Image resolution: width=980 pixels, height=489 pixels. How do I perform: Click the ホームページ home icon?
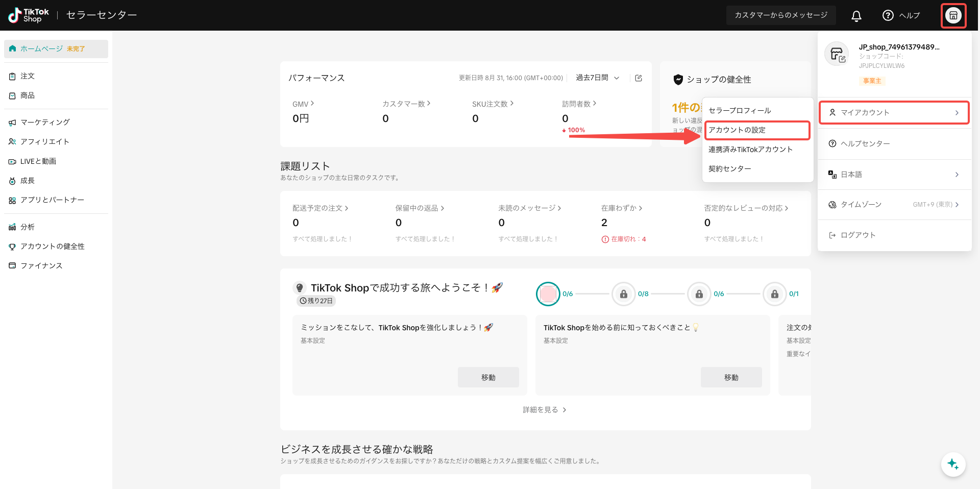[13, 48]
